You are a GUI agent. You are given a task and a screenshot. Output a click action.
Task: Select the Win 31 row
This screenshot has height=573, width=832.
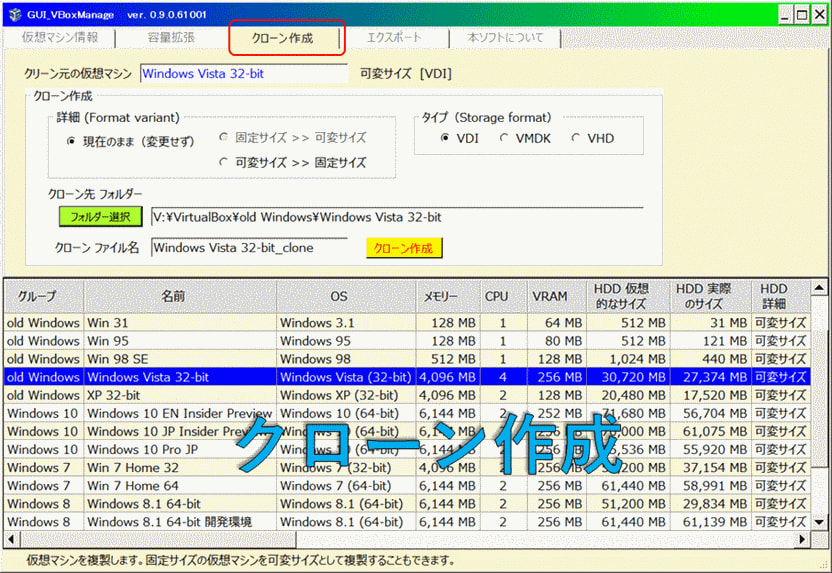pyautogui.click(x=407, y=323)
